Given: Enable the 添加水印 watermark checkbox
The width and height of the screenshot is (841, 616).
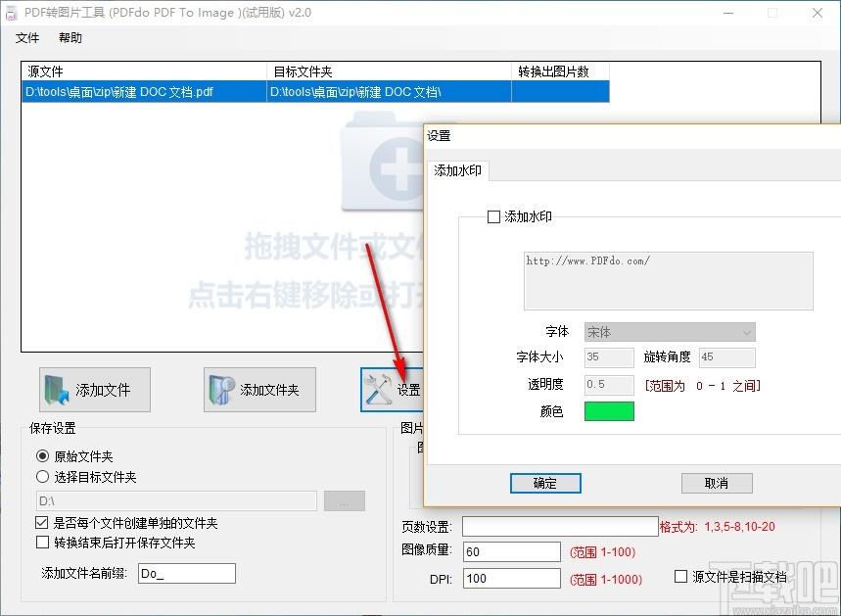Looking at the screenshot, I should (x=494, y=217).
